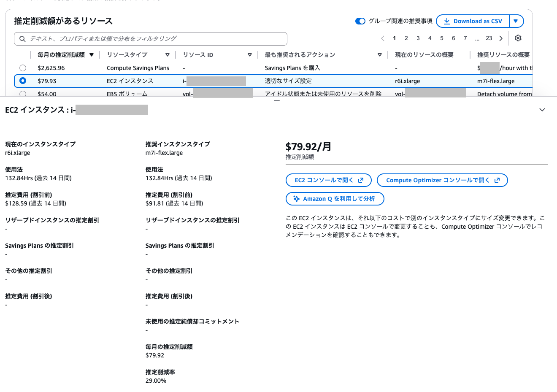The image size is (557, 392).
Task: Focus the resource filter text field
Action: coord(151,39)
